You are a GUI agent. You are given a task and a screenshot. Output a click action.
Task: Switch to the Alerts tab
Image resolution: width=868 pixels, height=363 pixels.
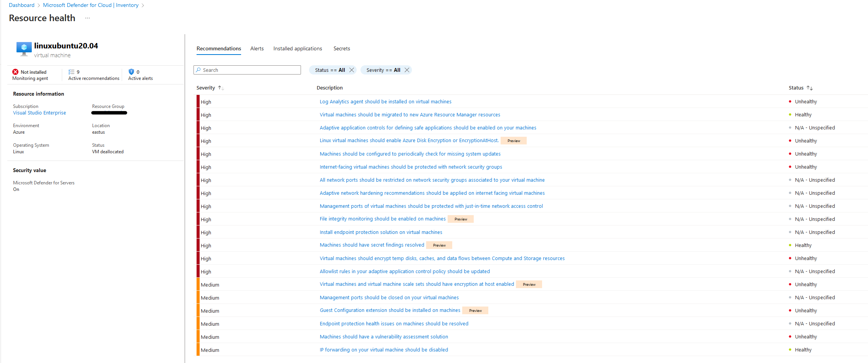point(257,48)
